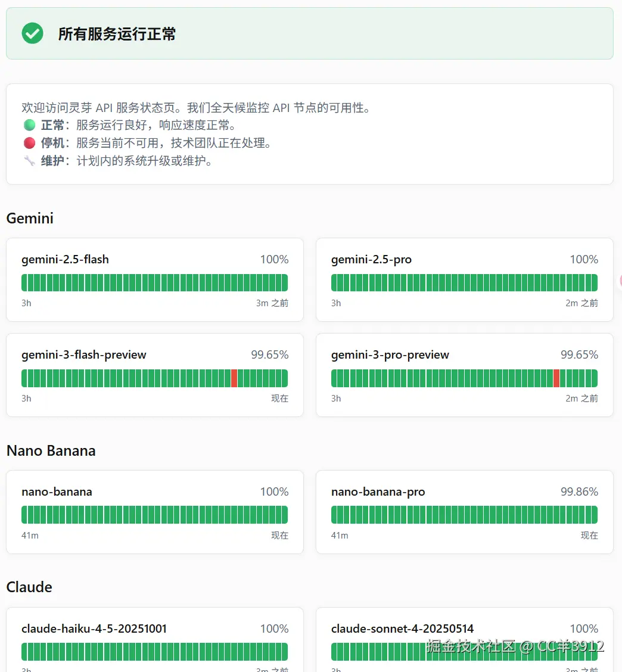Image resolution: width=622 pixels, height=672 pixels.
Task: Click the 41m label under nano-banana
Action: coord(30,536)
